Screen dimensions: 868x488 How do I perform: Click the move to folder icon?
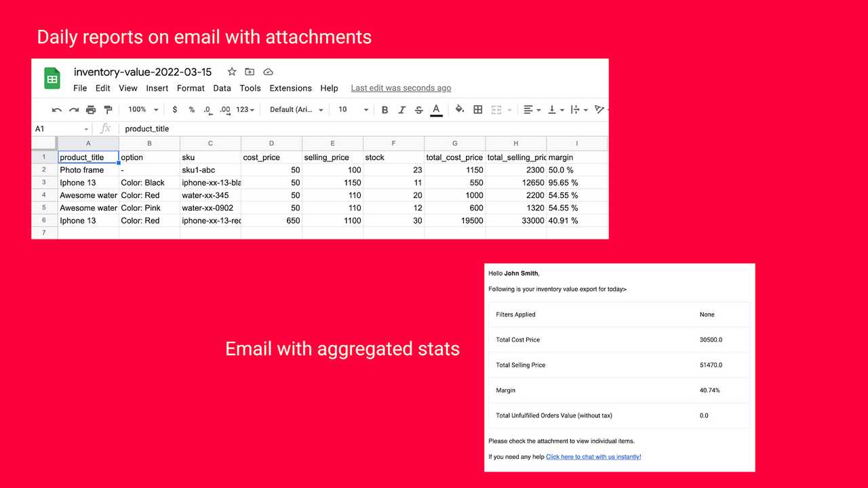coord(250,72)
